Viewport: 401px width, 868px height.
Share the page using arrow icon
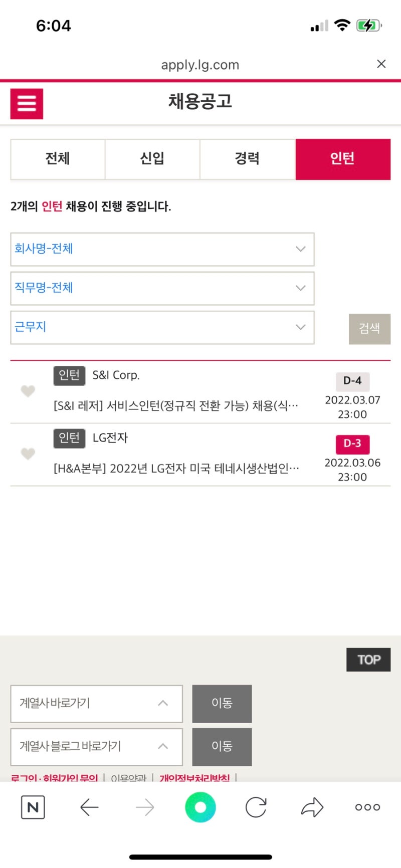pyautogui.click(x=312, y=807)
